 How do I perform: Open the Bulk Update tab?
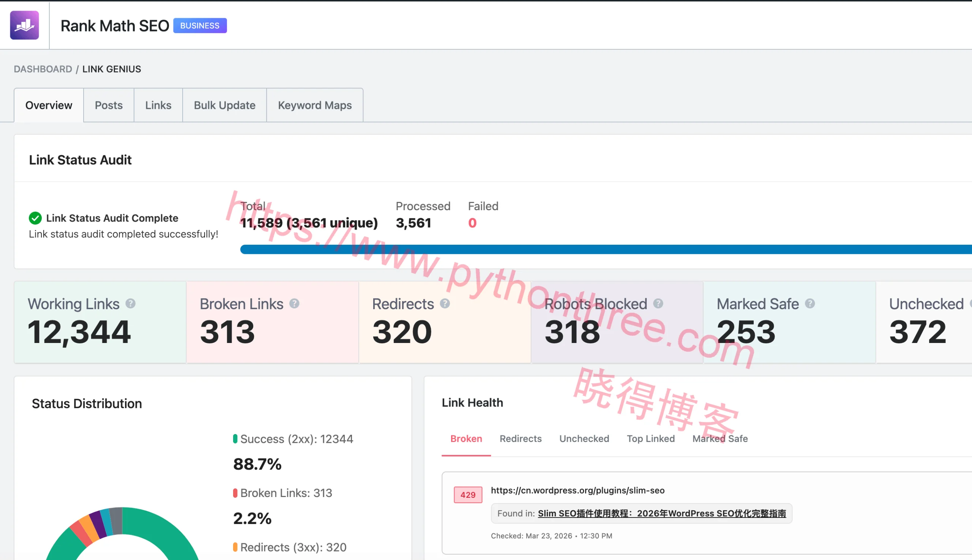[225, 105]
